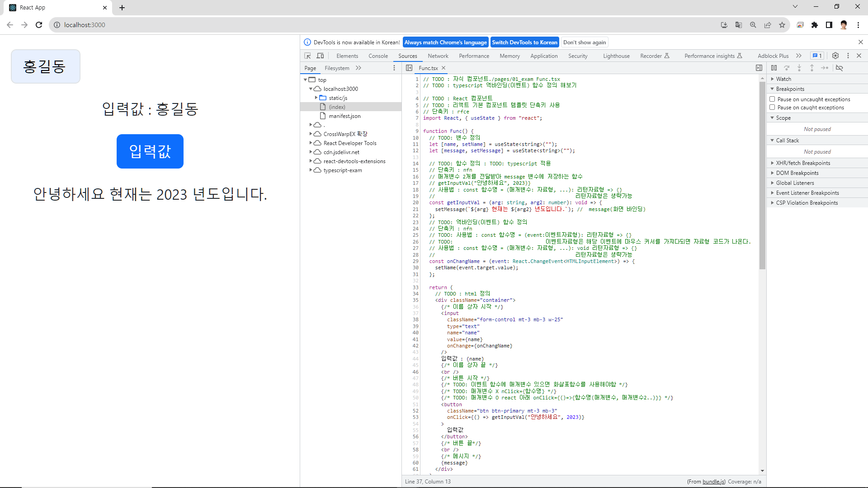Click the share page icon
Screen dimensions: 868x488
(768, 25)
